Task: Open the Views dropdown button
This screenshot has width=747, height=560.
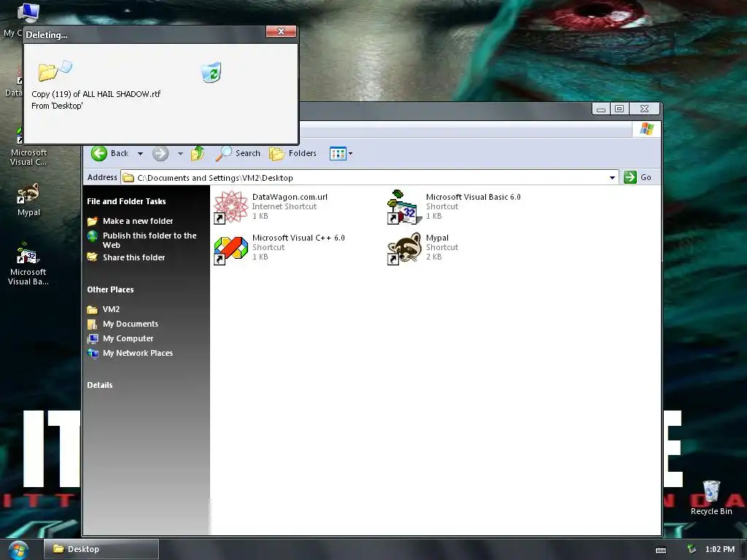Action: (x=341, y=153)
